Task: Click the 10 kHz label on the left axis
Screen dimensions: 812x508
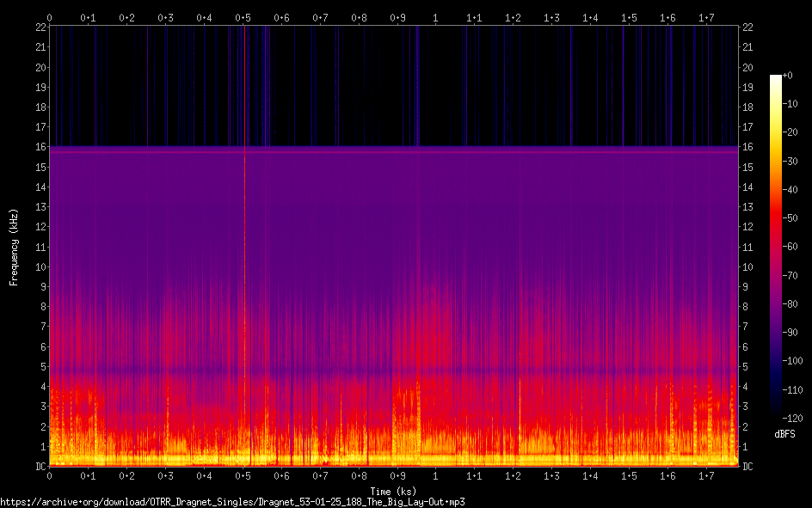Action: pyautogui.click(x=38, y=267)
